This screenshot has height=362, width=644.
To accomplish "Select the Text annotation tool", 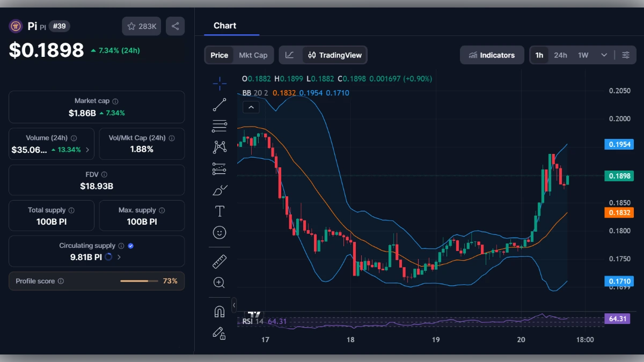I will click(x=219, y=211).
